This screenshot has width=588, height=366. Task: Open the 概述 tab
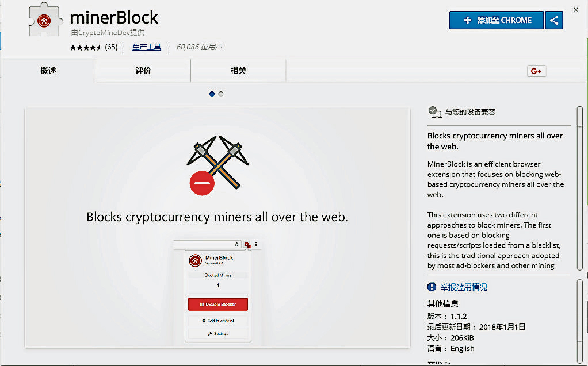tap(48, 71)
